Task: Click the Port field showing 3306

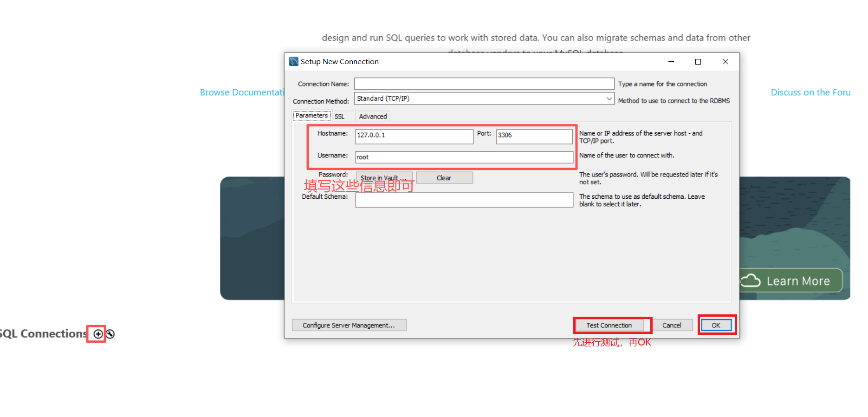Action: click(534, 137)
